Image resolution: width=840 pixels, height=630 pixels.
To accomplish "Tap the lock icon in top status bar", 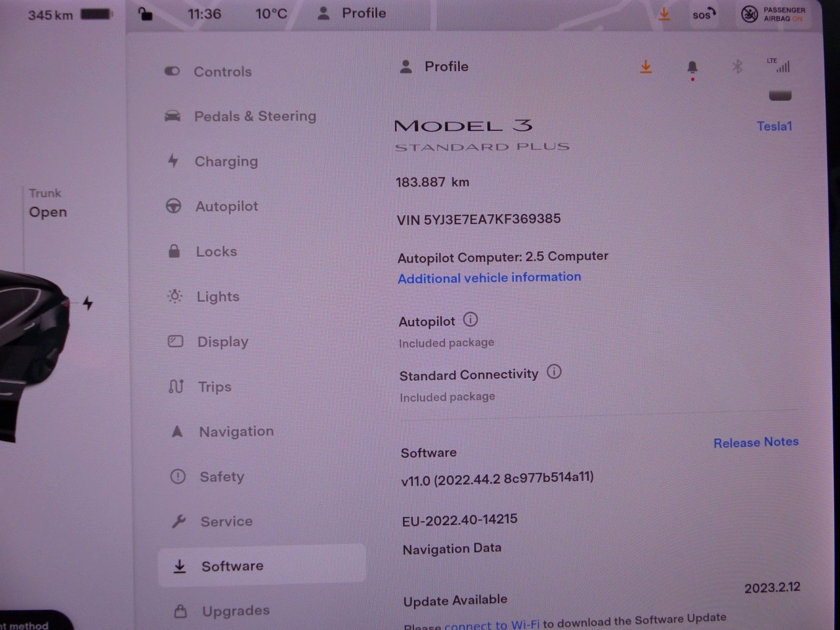I will [145, 14].
